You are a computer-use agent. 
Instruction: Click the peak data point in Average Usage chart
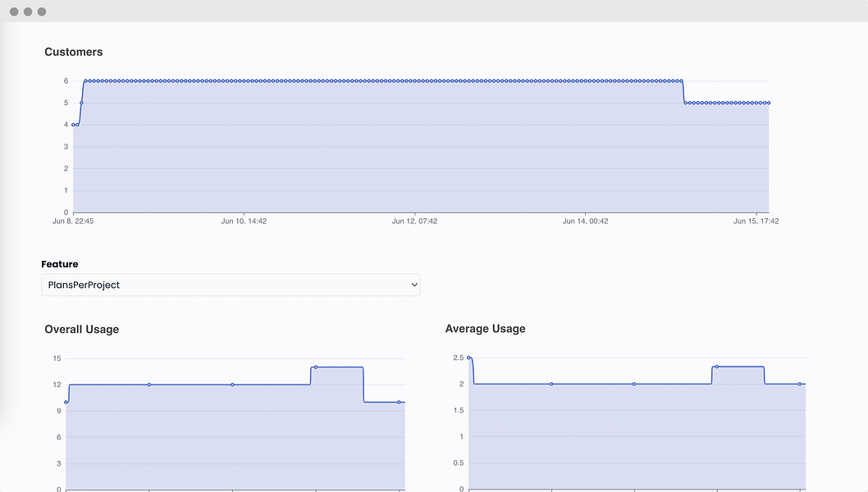(717, 367)
